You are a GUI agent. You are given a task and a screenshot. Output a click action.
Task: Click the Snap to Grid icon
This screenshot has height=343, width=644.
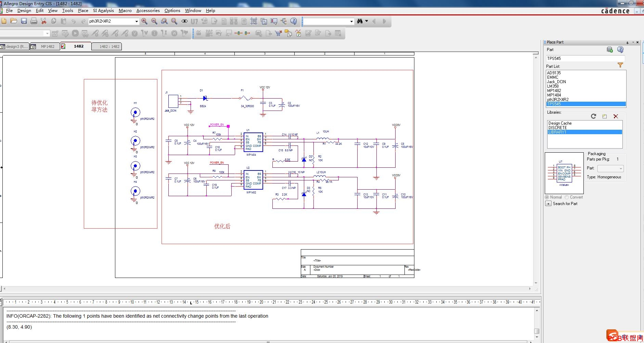coord(254,21)
